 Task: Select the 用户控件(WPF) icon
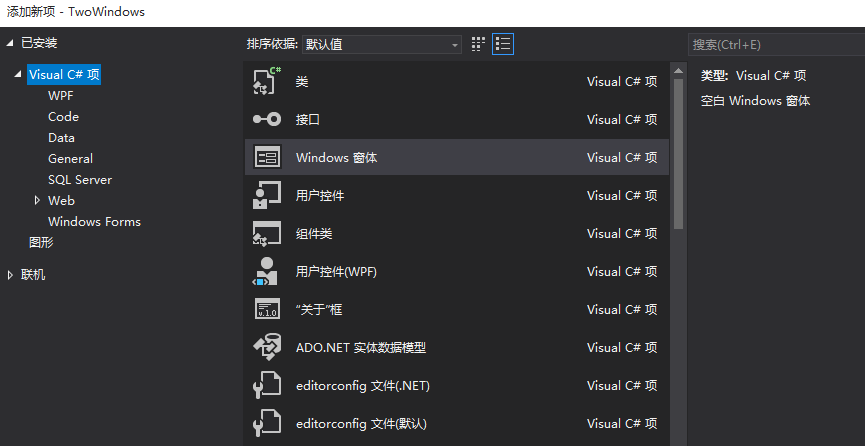[x=267, y=272]
